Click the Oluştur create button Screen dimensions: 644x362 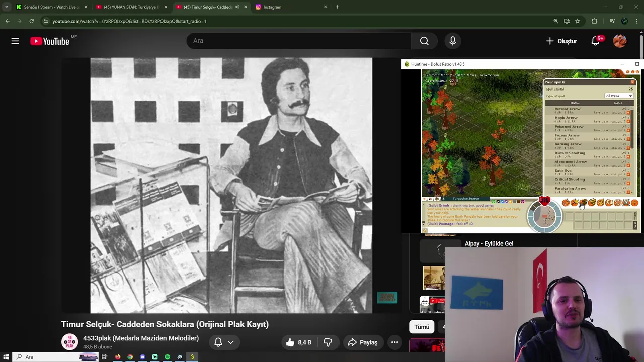[x=561, y=41]
